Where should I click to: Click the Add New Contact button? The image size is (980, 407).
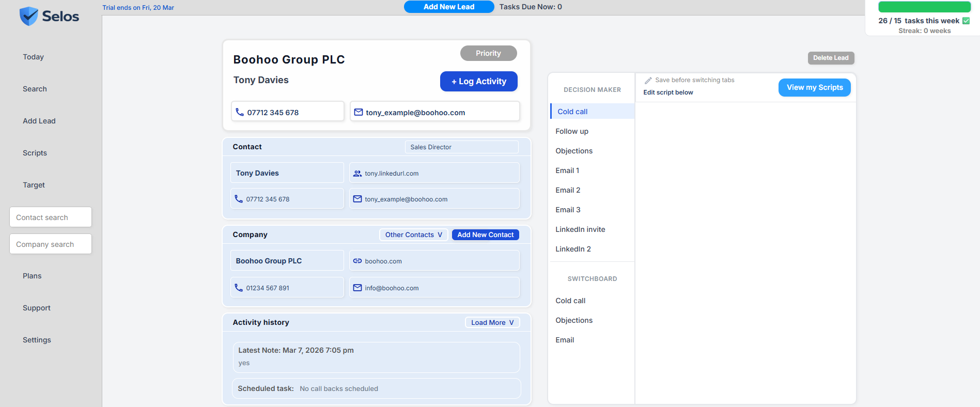(486, 234)
